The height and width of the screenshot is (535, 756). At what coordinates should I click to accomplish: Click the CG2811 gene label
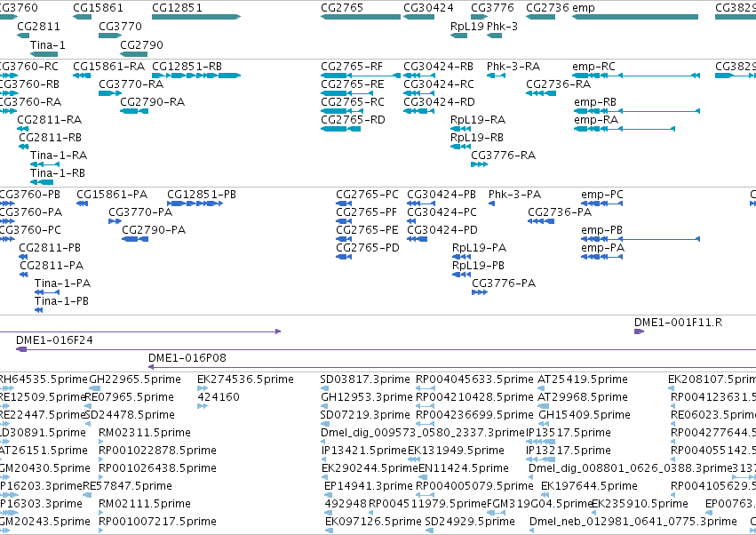38,27
